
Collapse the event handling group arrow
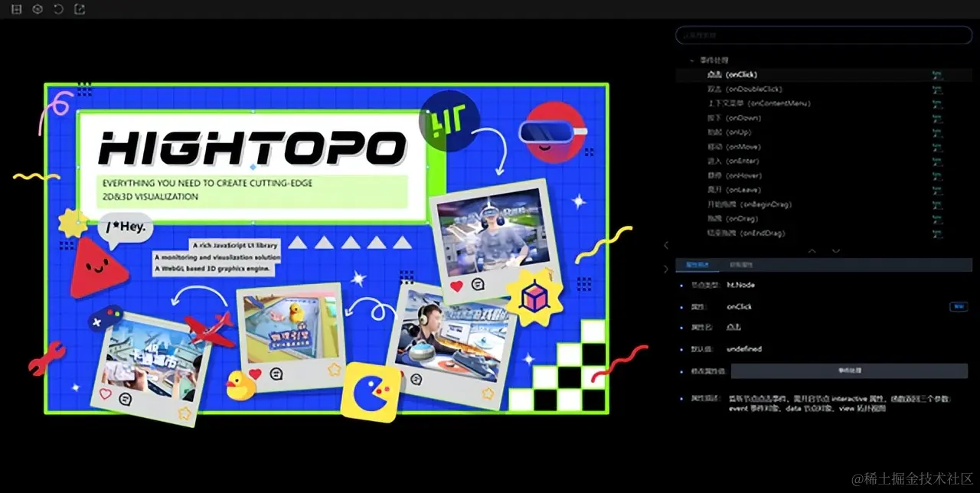point(692,60)
